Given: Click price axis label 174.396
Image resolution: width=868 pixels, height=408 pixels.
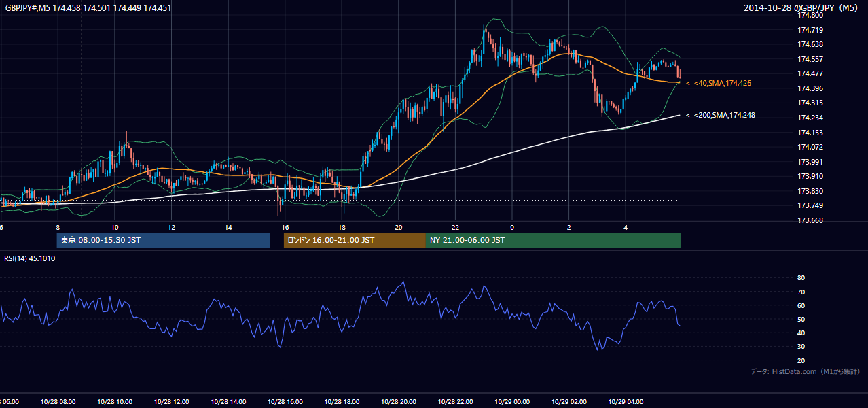Looking at the screenshot, I should point(810,88).
